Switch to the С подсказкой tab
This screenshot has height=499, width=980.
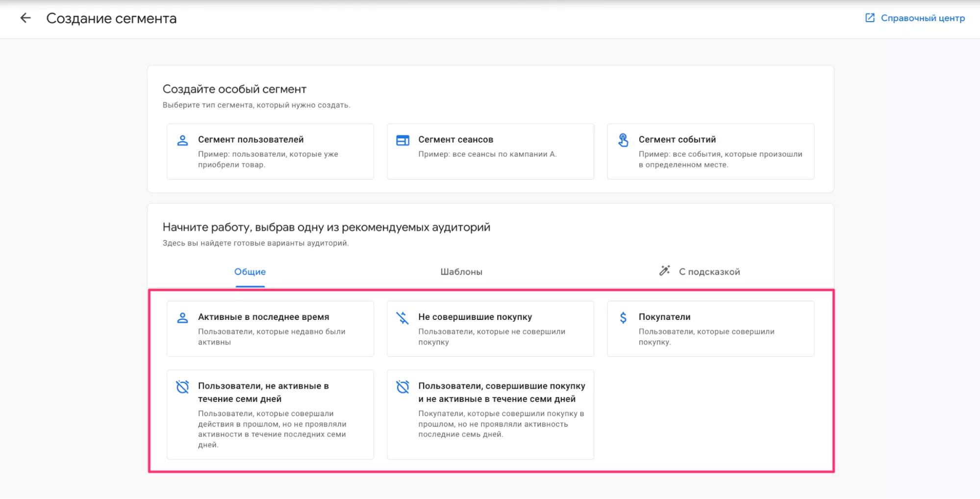coord(709,271)
